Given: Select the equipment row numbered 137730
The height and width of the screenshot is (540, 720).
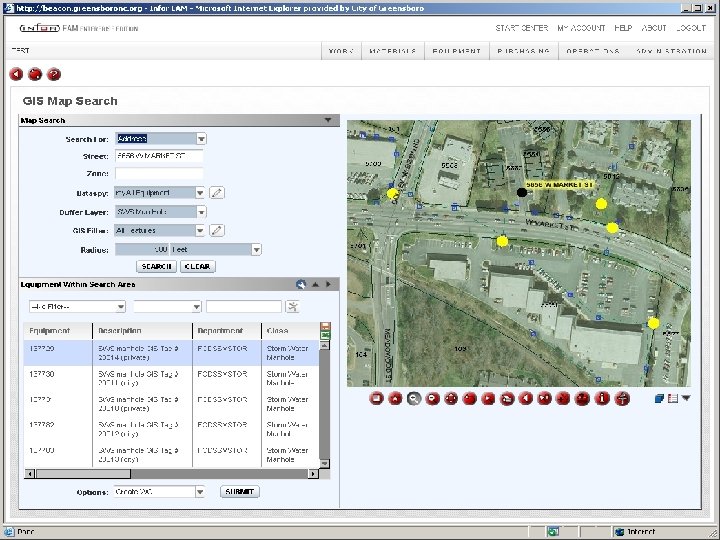Looking at the screenshot, I should point(171,378).
